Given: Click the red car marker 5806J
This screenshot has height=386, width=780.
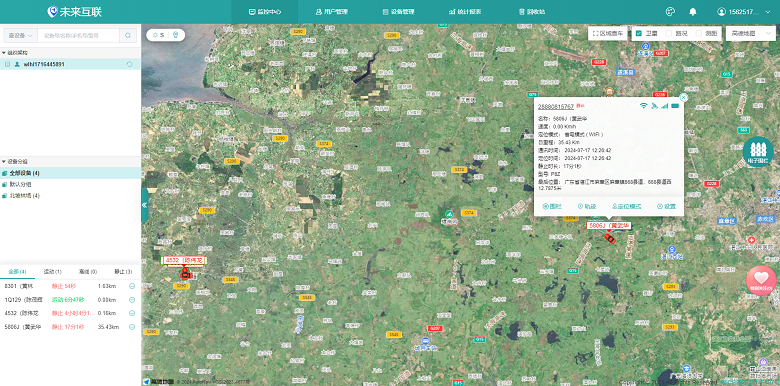Looking at the screenshot, I should click(609, 238).
